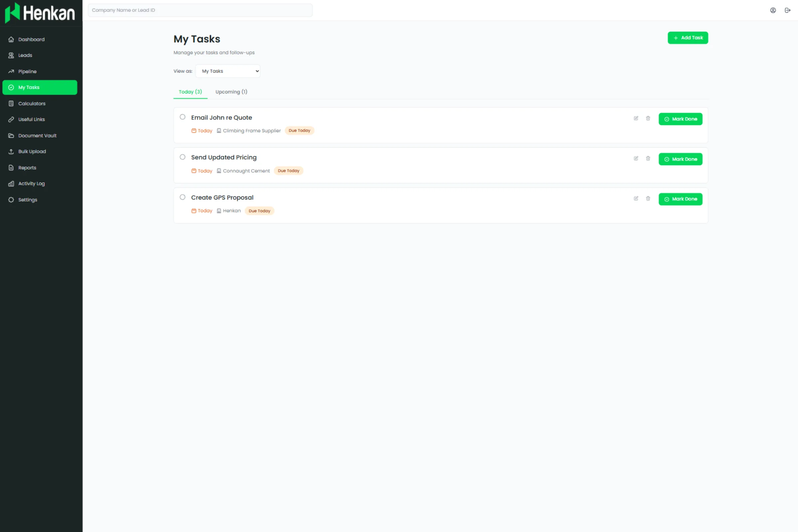The width and height of the screenshot is (798, 532).
Task: Click the Add Task button
Action: tap(688, 38)
